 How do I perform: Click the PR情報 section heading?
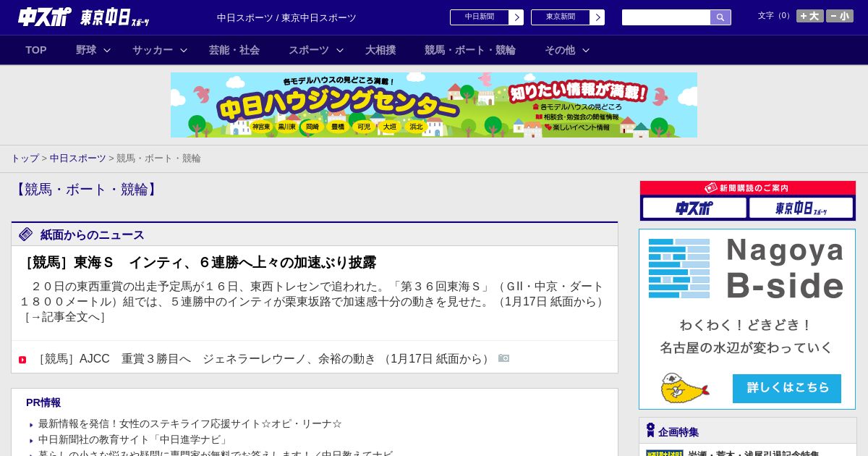tap(43, 402)
